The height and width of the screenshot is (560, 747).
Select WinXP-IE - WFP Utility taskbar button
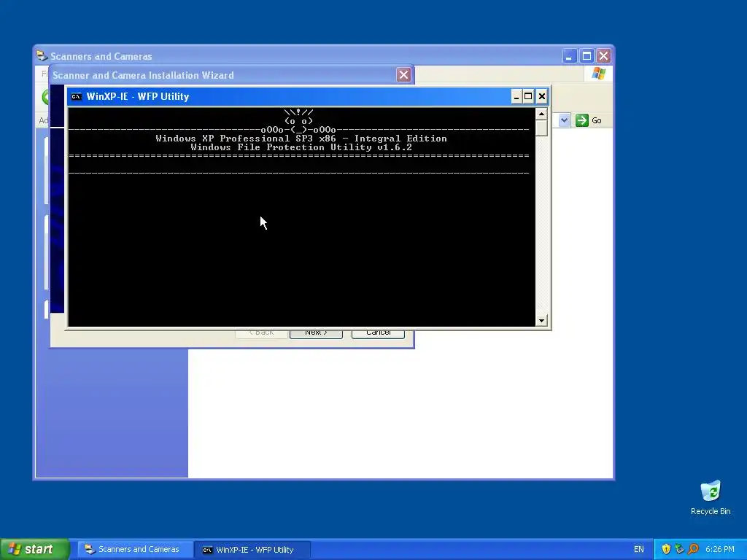pos(252,550)
